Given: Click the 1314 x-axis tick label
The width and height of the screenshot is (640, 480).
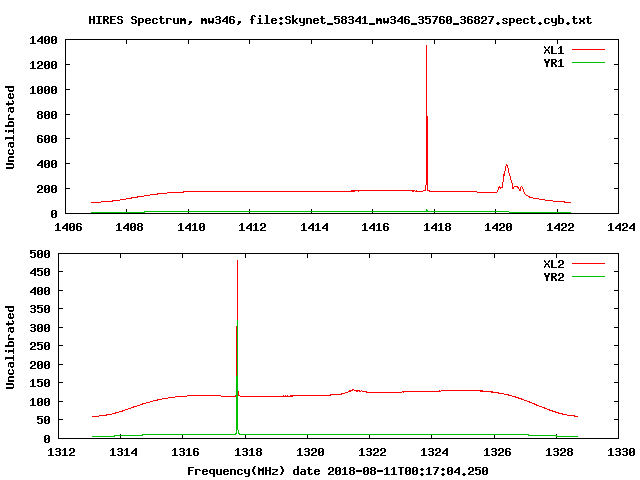Looking at the screenshot, I should pyautogui.click(x=123, y=452).
